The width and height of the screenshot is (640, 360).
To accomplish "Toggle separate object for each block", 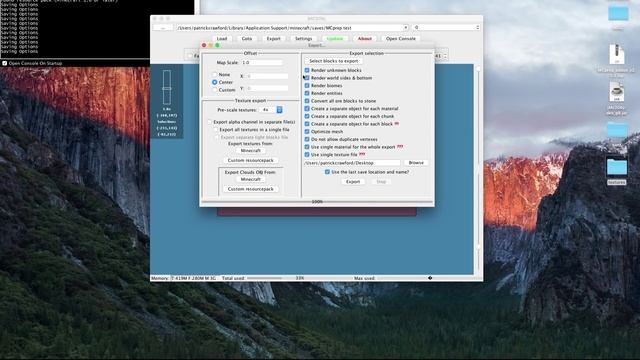I will (307, 124).
